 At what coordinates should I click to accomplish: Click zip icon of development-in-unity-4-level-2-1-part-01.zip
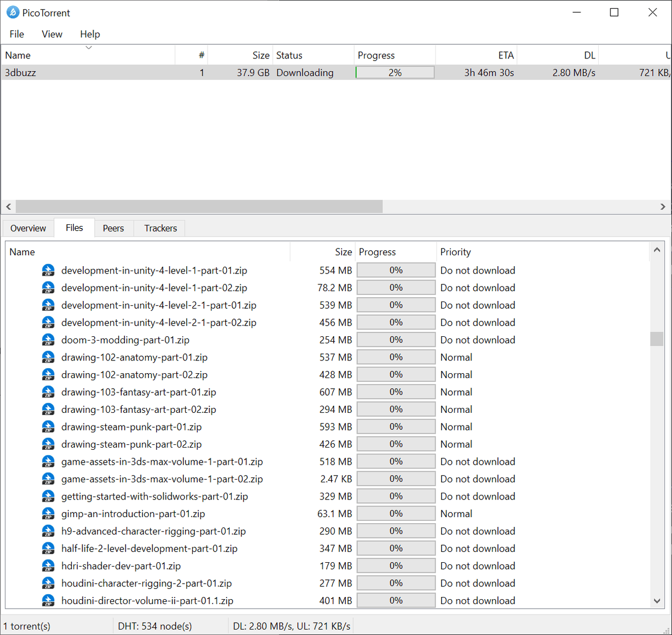[x=48, y=305]
